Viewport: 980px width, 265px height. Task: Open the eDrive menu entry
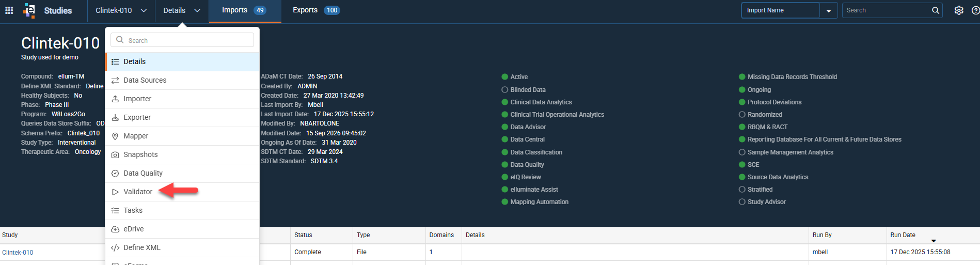[182, 229]
